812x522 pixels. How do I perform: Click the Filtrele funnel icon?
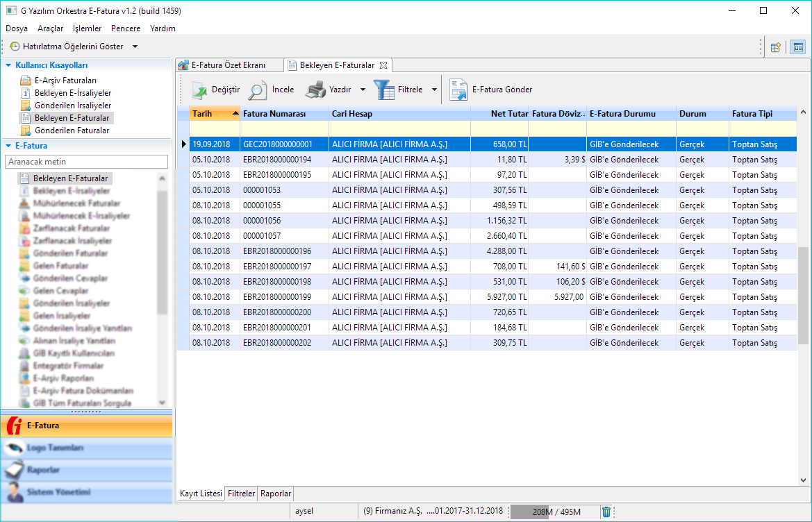384,90
